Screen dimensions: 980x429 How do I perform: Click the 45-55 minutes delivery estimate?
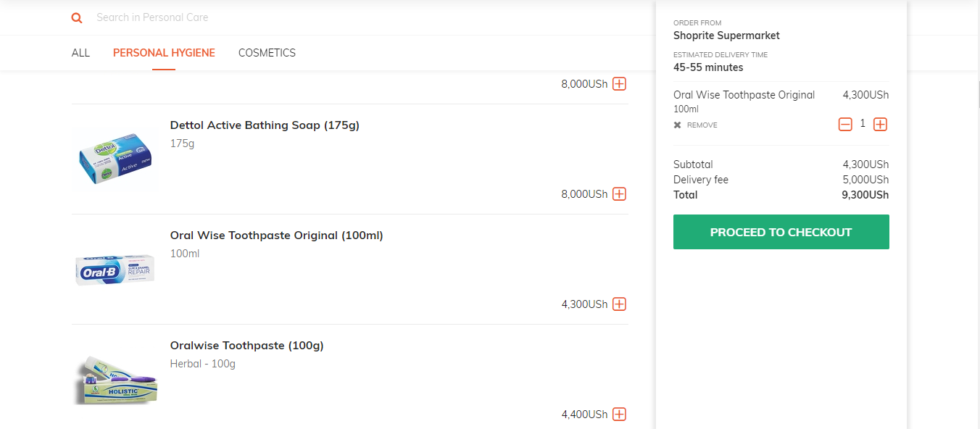pos(708,67)
